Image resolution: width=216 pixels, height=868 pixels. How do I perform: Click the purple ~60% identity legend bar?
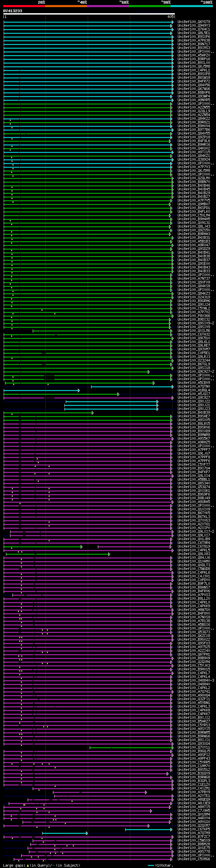click(x=108, y=6)
